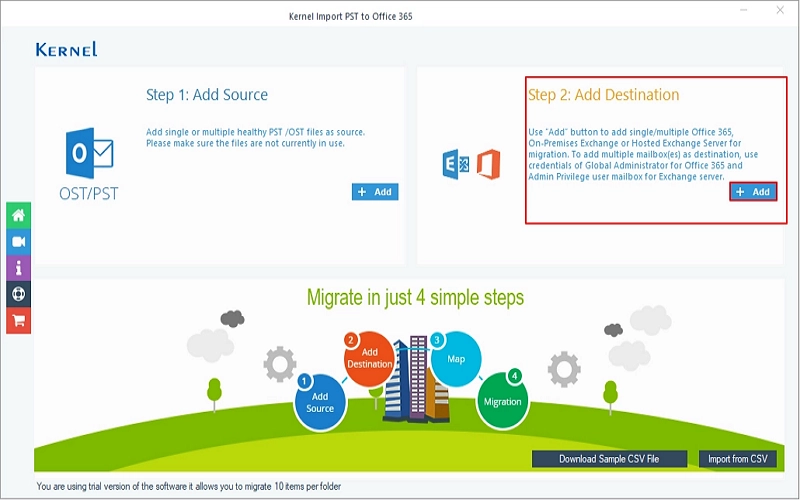
Task: Click the 'Step 1: Add Source' heading
Action: (x=207, y=94)
